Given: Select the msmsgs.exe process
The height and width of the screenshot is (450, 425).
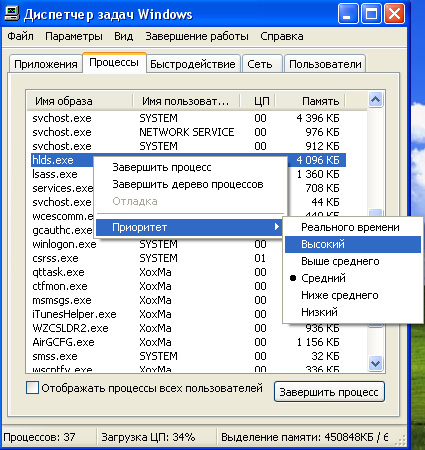Looking at the screenshot, I should pos(62,300).
